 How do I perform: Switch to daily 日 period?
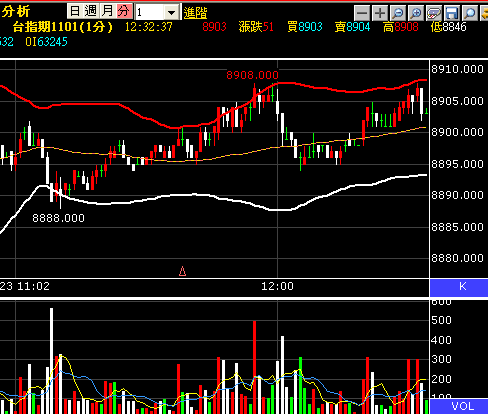pyautogui.click(x=75, y=12)
